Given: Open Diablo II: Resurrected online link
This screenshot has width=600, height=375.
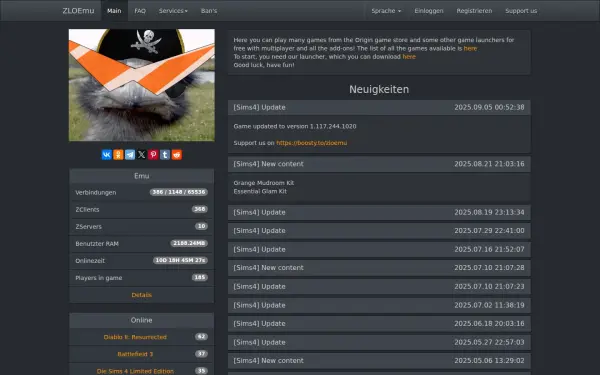Looking at the screenshot, I should (135, 337).
